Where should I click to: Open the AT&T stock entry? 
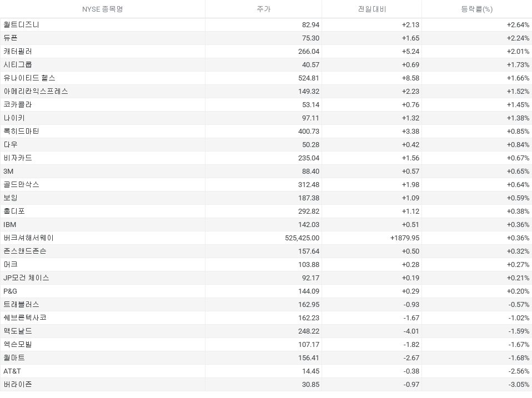[x=12, y=371]
